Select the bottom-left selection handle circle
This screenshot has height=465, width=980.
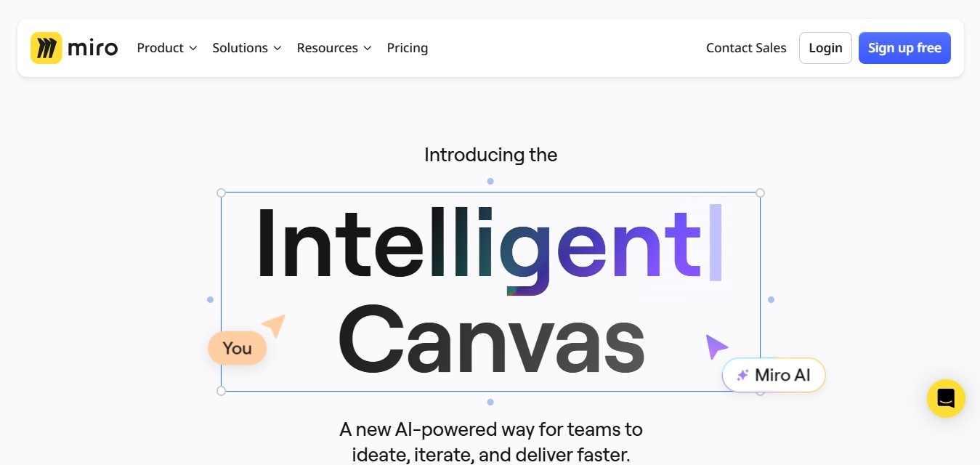222,391
